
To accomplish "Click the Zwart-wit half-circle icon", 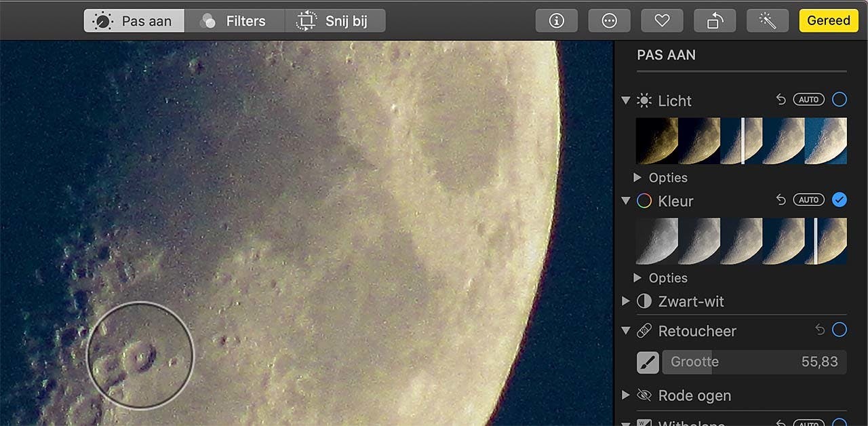I will pyautogui.click(x=644, y=301).
